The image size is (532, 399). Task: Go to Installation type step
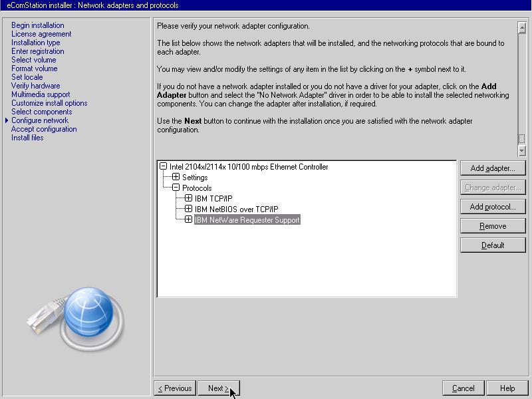pos(36,43)
